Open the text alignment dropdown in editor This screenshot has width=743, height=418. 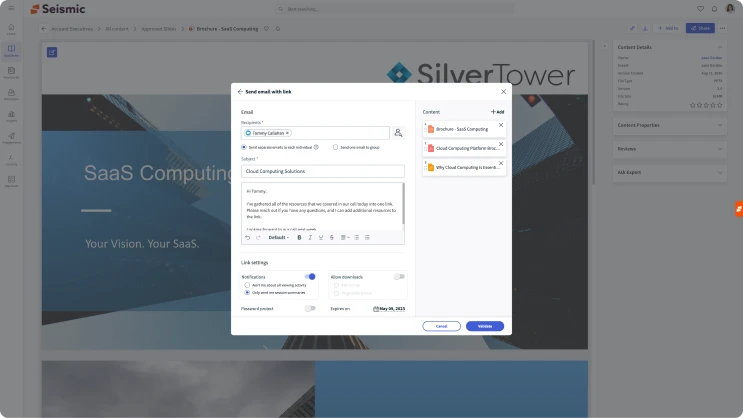pos(345,237)
